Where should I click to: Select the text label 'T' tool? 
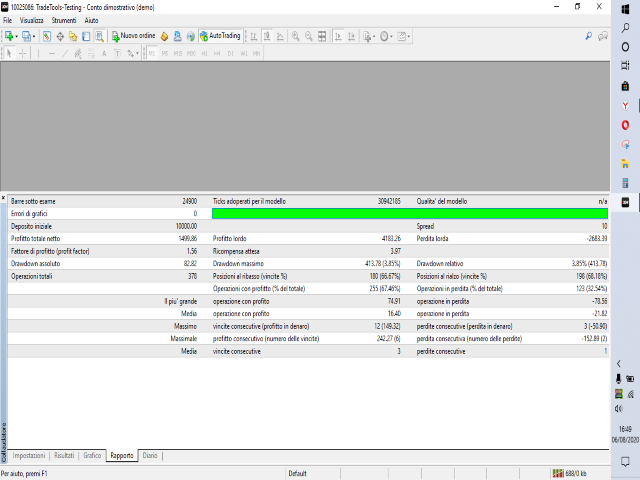coord(117,53)
